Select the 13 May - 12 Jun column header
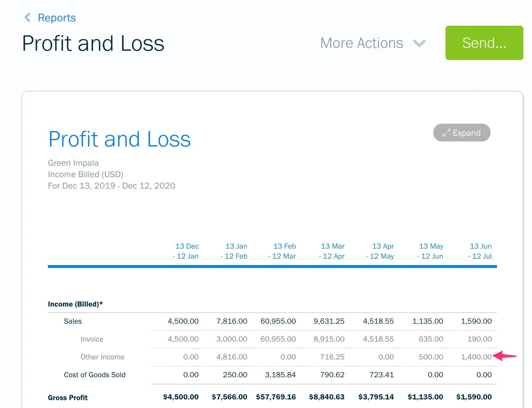Image resolution: width=532 pixels, height=408 pixels. 430,251
